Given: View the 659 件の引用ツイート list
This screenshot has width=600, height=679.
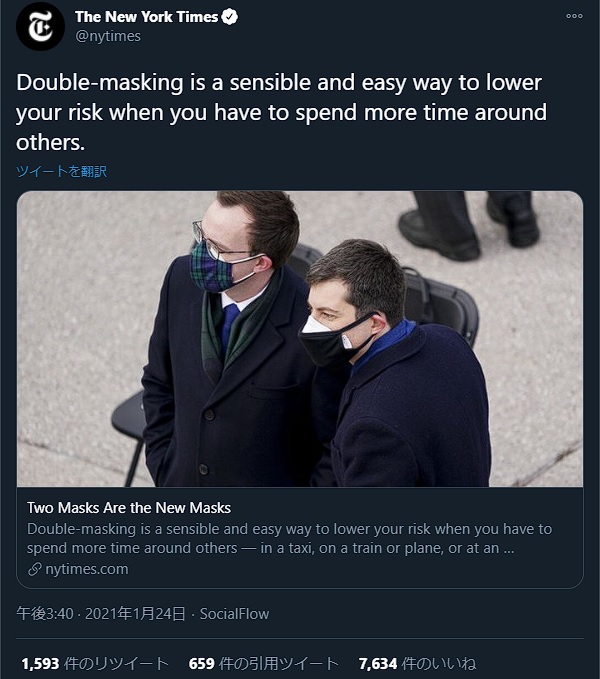Looking at the screenshot, I should pos(264,663).
